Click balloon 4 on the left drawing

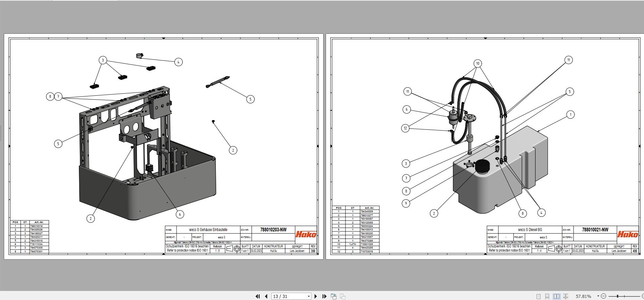[178, 62]
